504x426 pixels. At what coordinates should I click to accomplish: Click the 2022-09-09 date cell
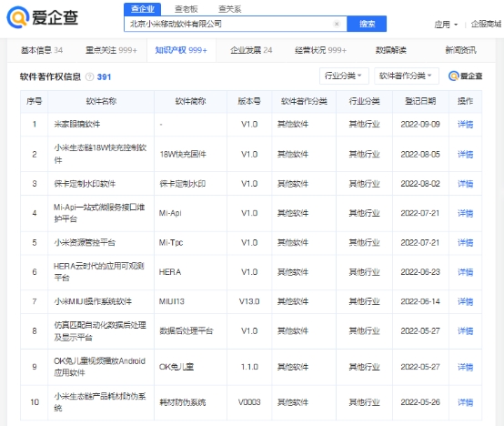420,125
